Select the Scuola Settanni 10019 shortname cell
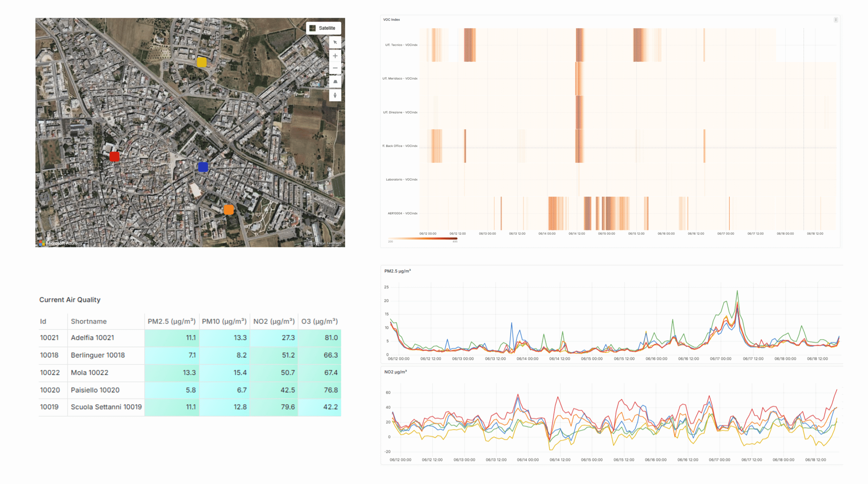 click(106, 407)
